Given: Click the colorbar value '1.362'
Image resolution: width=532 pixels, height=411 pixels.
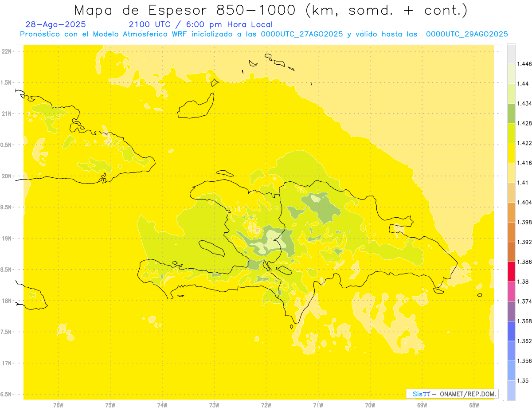Looking at the screenshot, I should point(524,341).
